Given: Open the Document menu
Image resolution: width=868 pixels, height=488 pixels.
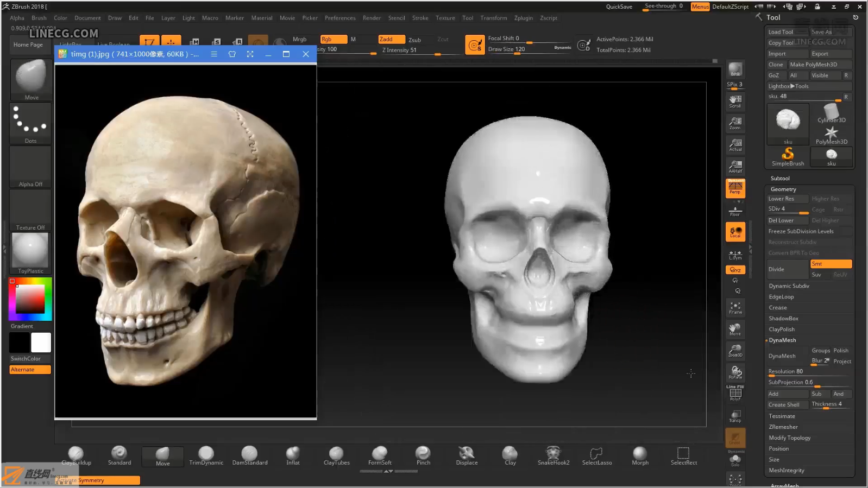Looking at the screenshot, I should [87, 18].
